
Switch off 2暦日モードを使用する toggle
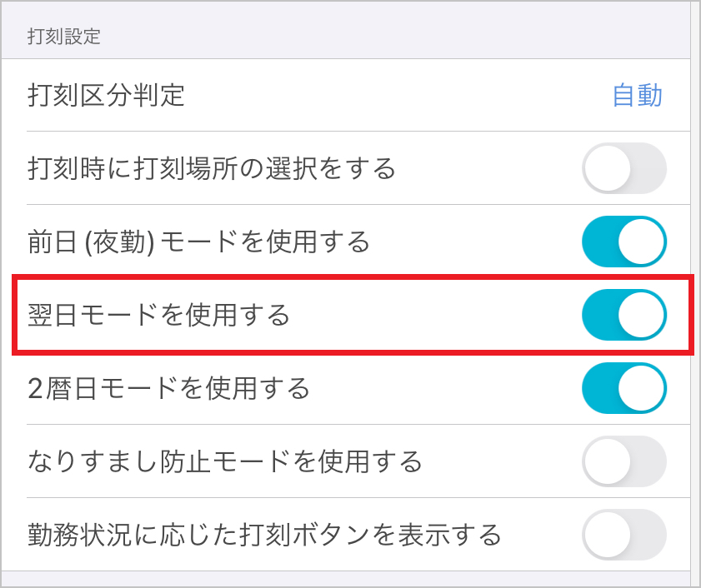click(624, 388)
